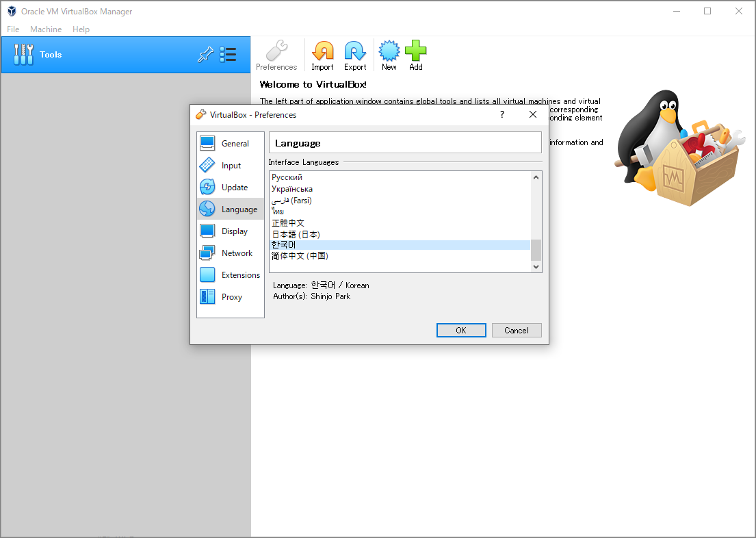Select Thai (ไทย) language entry

click(x=400, y=212)
